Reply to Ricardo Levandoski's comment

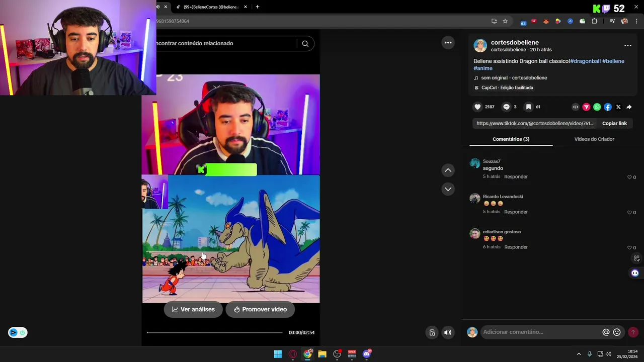(516, 212)
